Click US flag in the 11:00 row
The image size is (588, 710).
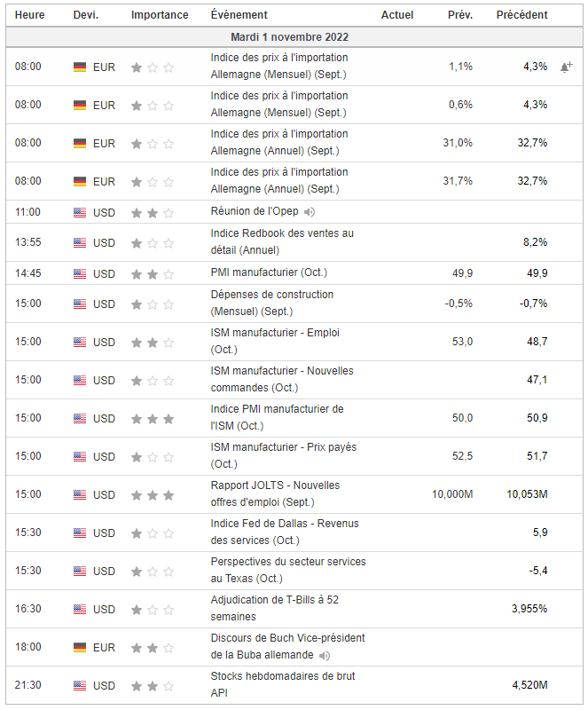click(80, 212)
